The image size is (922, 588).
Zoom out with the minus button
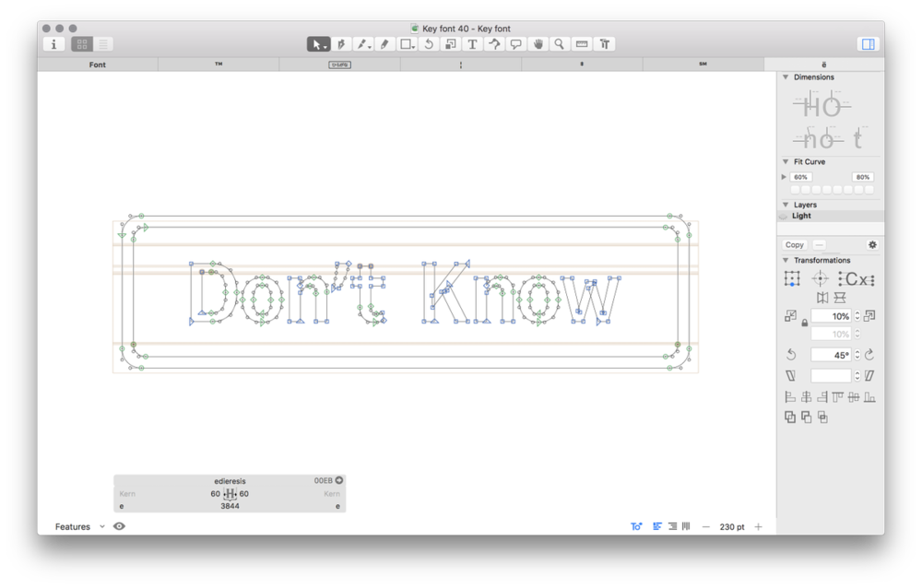[705, 527]
